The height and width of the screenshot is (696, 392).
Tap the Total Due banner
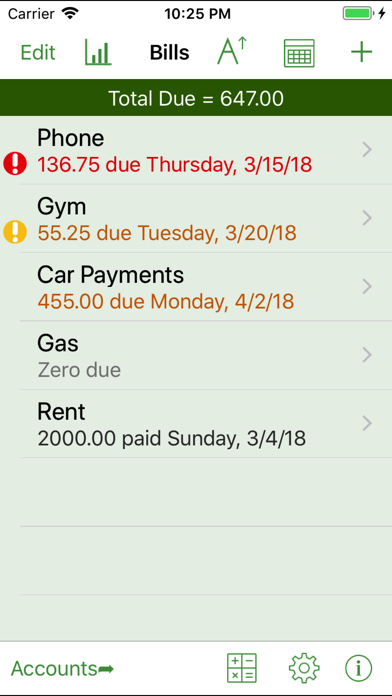click(196, 98)
